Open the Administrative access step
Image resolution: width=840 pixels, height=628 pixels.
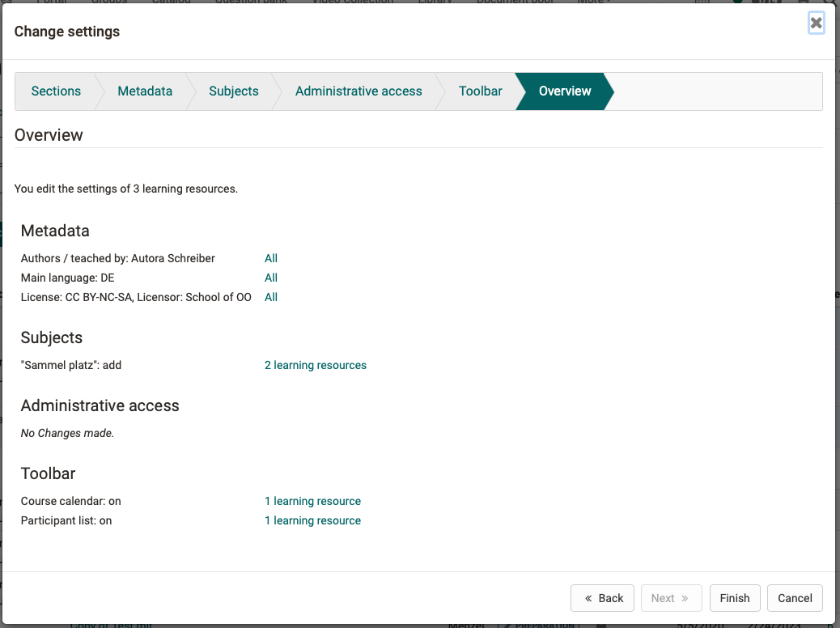pyautogui.click(x=358, y=91)
